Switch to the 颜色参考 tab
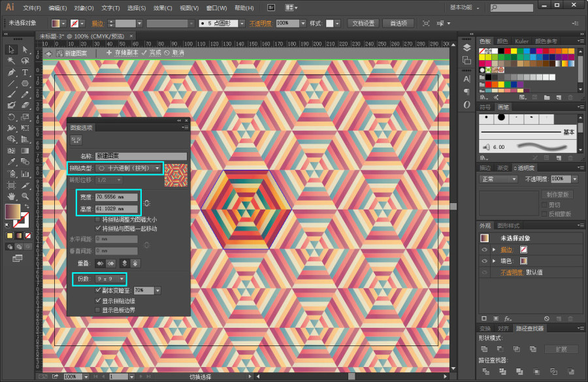 [546, 41]
